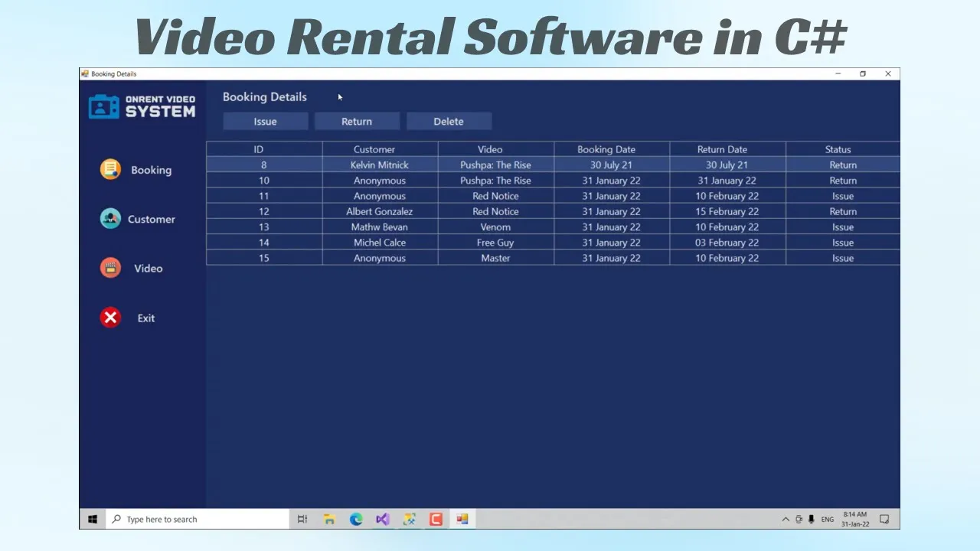This screenshot has height=551, width=980.
Task: Open the Customer section
Action: tap(151, 219)
